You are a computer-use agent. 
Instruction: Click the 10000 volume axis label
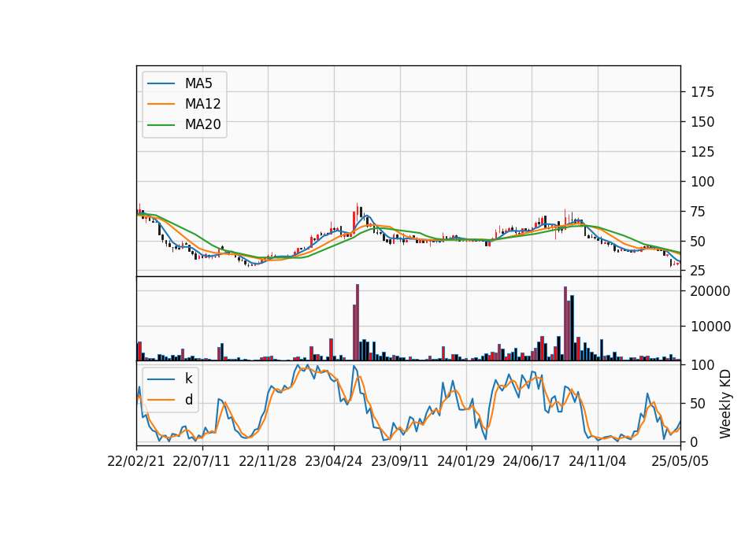coord(710,327)
